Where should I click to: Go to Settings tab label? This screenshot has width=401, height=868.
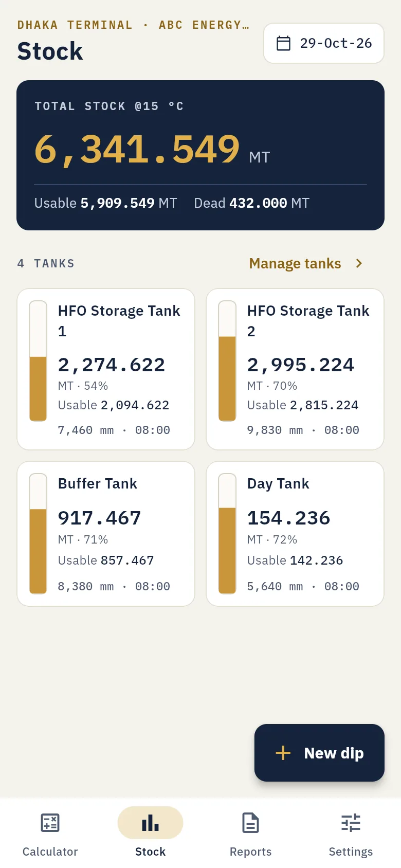pyautogui.click(x=351, y=852)
